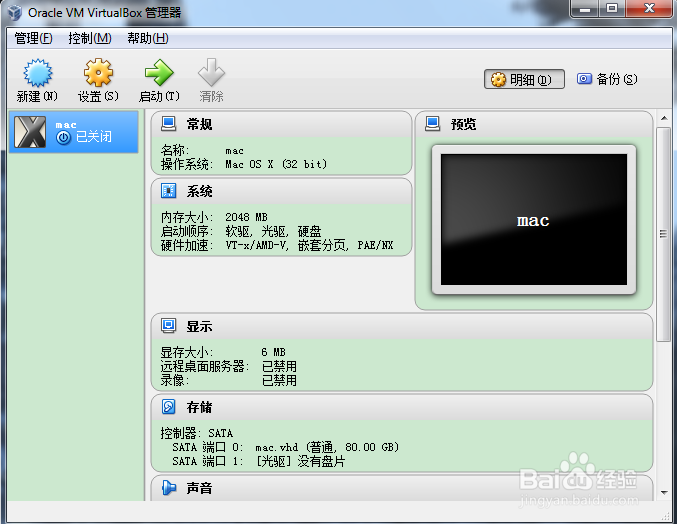The height and width of the screenshot is (524, 677).
Task: Switch to 明细(D) details view
Action: tap(524, 79)
